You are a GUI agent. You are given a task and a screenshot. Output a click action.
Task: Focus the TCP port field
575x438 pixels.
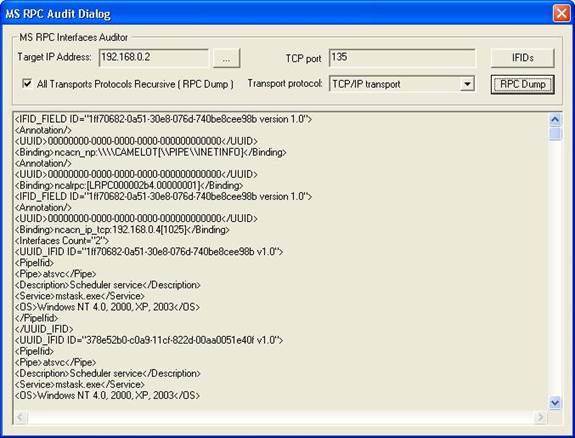(402, 58)
